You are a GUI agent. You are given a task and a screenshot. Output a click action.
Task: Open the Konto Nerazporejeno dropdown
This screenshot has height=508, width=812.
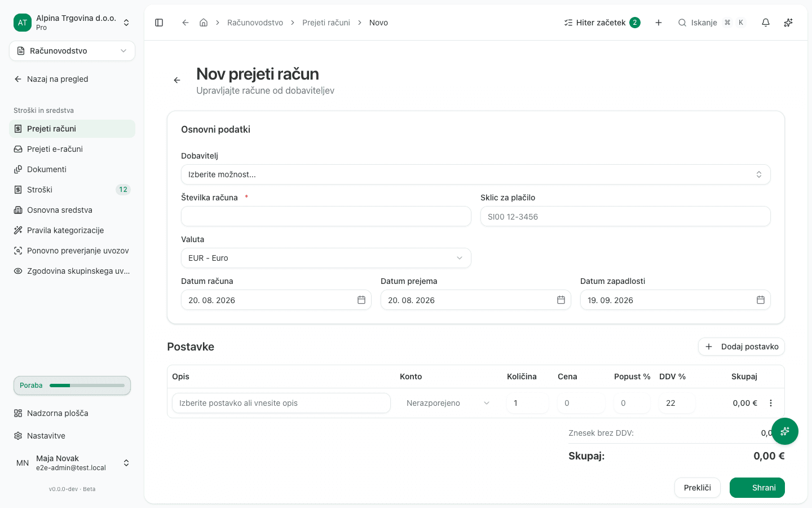pos(448,403)
